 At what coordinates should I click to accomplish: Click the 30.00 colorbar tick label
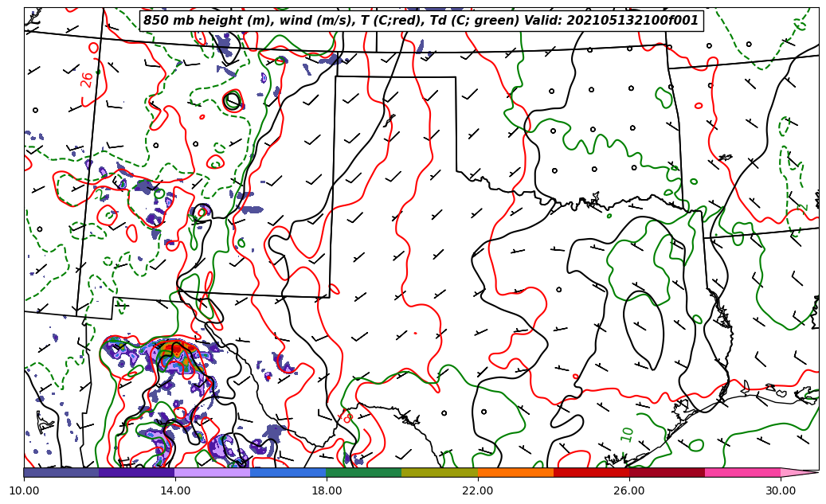[781, 490]
